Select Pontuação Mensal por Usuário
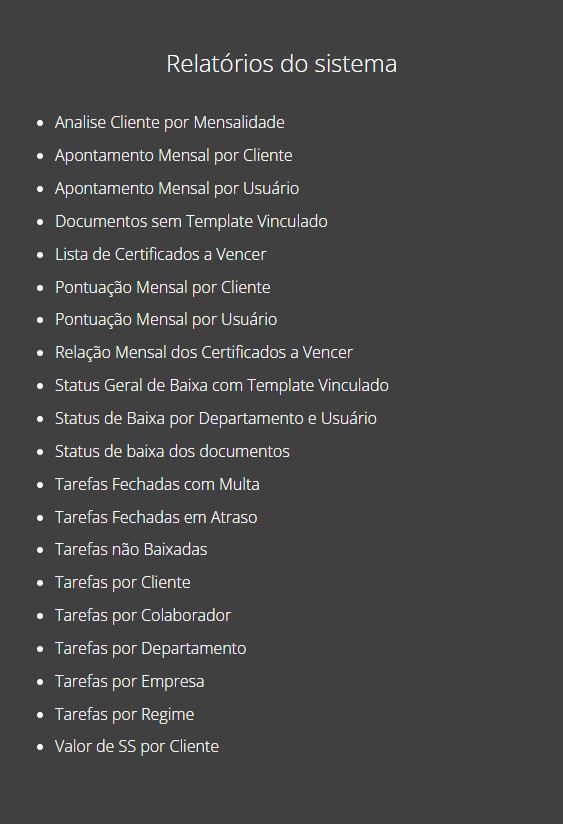 click(x=166, y=320)
